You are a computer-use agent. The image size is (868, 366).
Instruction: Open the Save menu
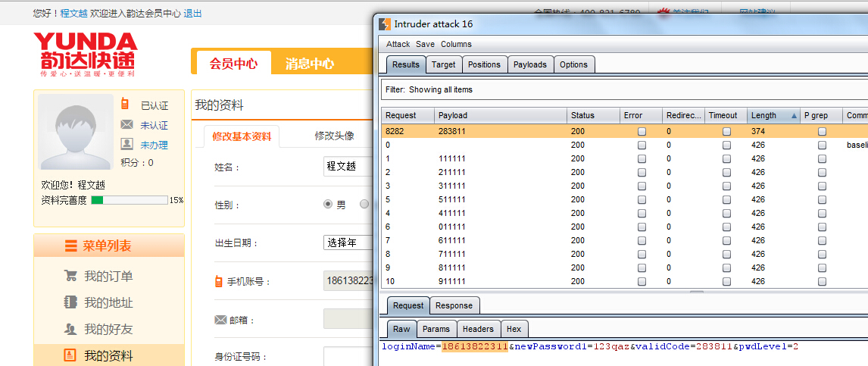(425, 44)
